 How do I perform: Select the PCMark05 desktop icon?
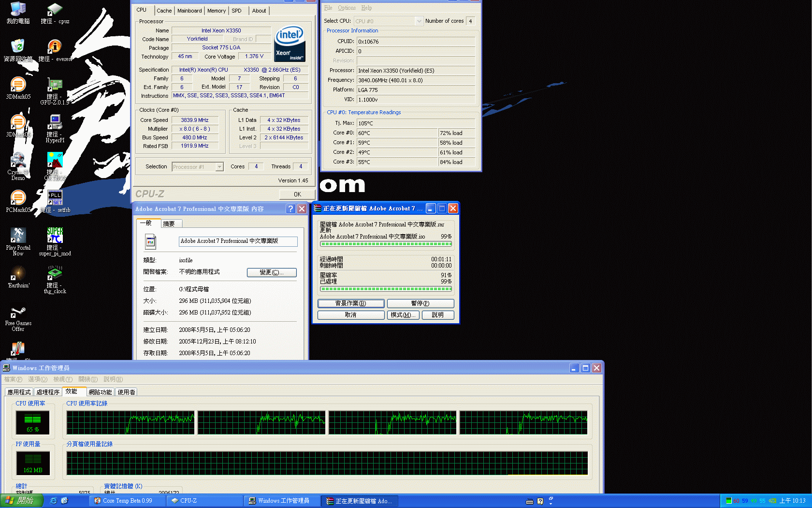pos(18,201)
